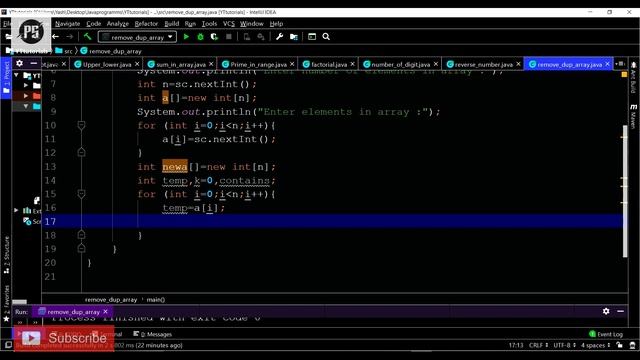640x360 pixels.
Task: Expand the External Libraries tree node arrow
Action: (x=16, y=210)
